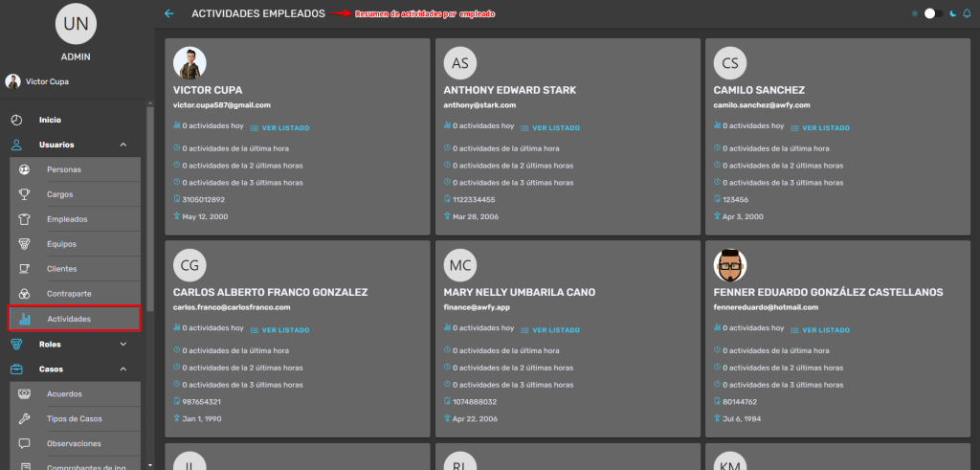Click the Cargos trophy icon
Image resolution: width=980 pixels, height=470 pixels.
pyautogui.click(x=24, y=194)
